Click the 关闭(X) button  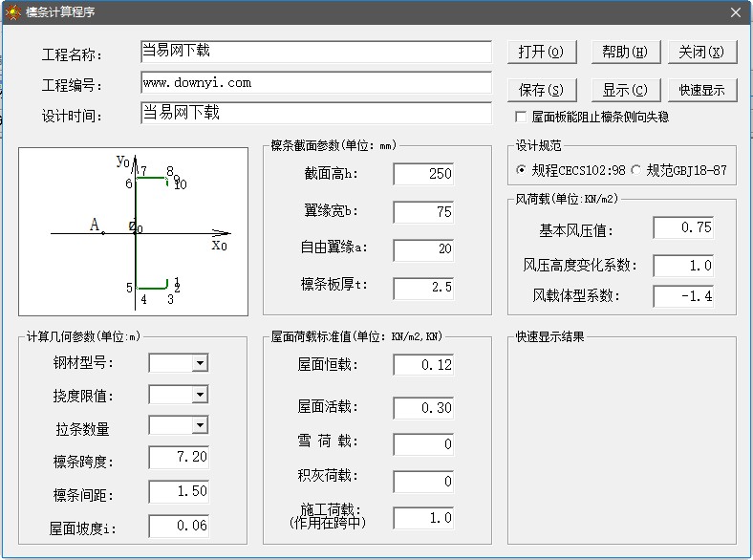pos(702,52)
